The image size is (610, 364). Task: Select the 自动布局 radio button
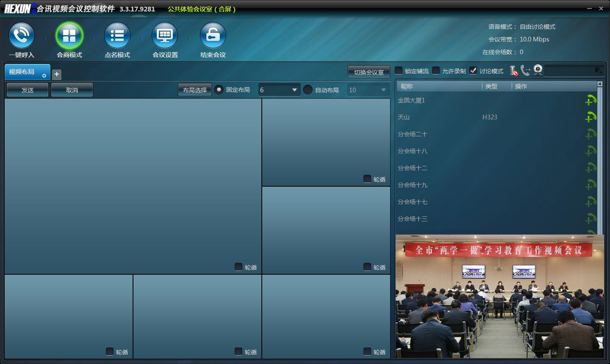pyautogui.click(x=308, y=90)
